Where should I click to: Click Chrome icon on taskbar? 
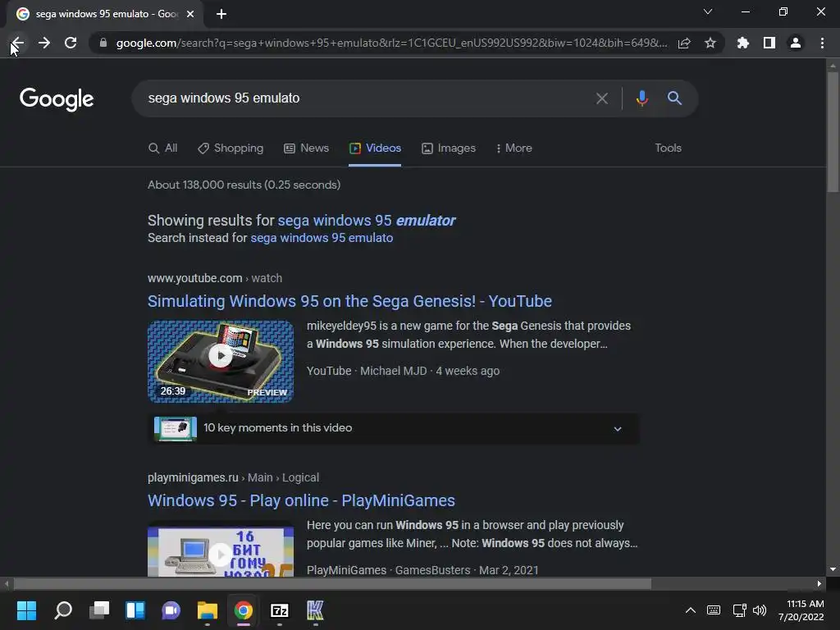click(243, 610)
